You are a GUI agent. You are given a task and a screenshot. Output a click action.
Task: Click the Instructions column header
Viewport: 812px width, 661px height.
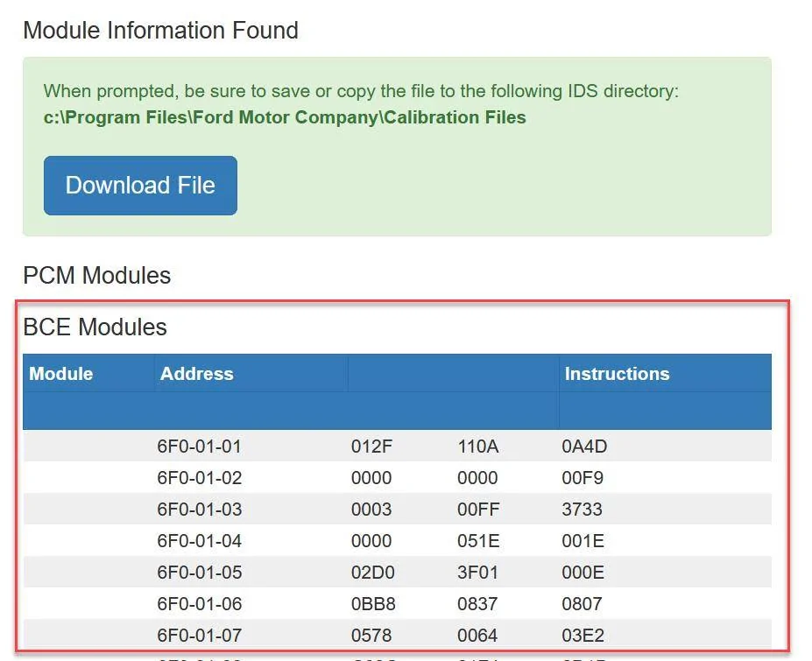[617, 374]
